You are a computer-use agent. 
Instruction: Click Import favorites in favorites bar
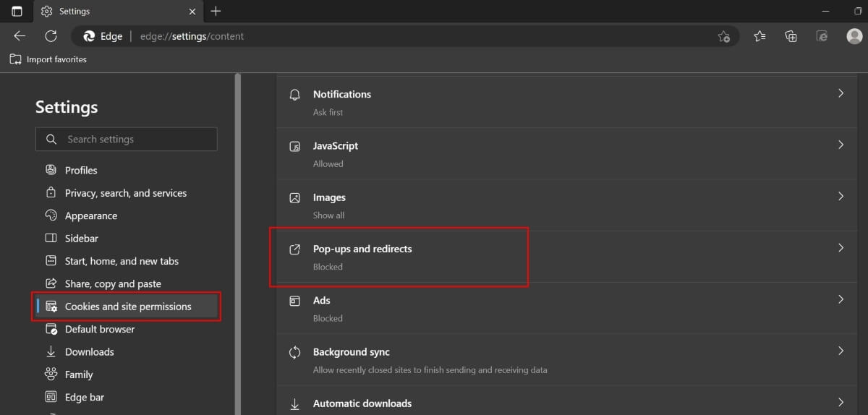coord(48,59)
